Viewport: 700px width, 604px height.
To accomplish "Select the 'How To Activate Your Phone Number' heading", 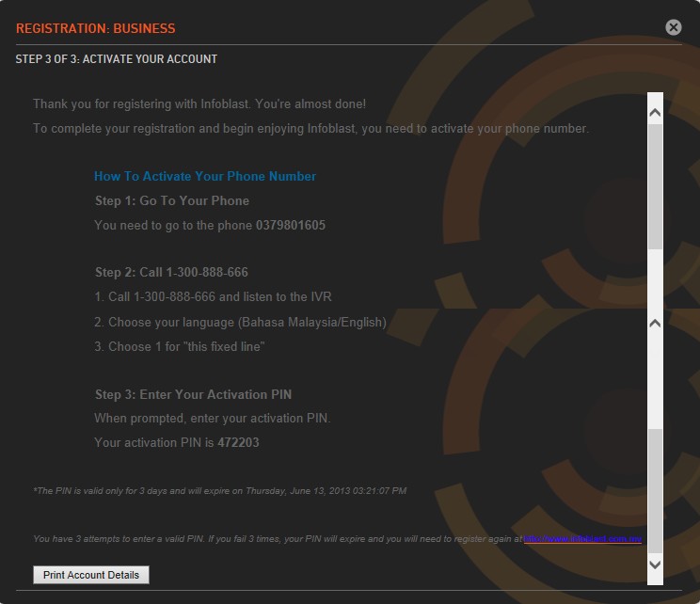I will (x=205, y=176).
